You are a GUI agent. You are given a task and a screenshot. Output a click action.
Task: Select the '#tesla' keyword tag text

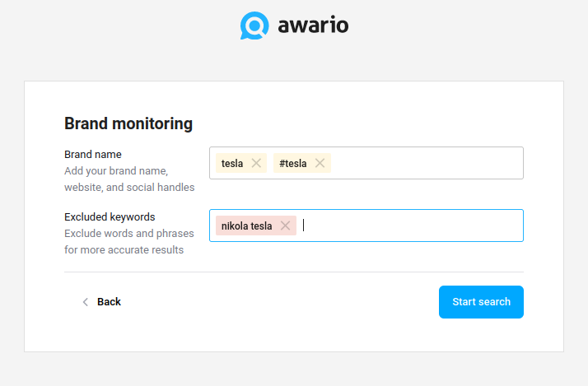pos(293,164)
